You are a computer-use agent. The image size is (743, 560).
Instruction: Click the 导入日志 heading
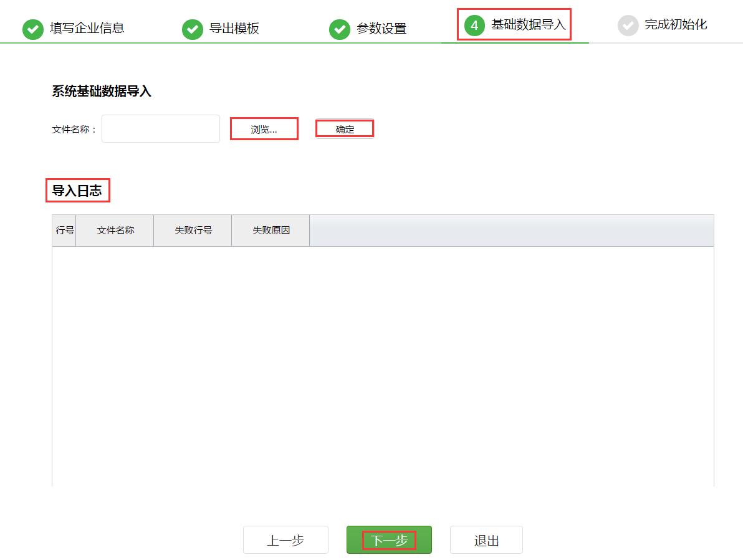pyautogui.click(x=77, y=191)
